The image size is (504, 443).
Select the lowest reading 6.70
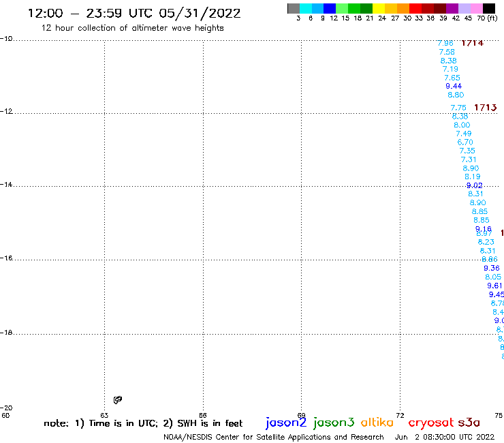[465, 142]
